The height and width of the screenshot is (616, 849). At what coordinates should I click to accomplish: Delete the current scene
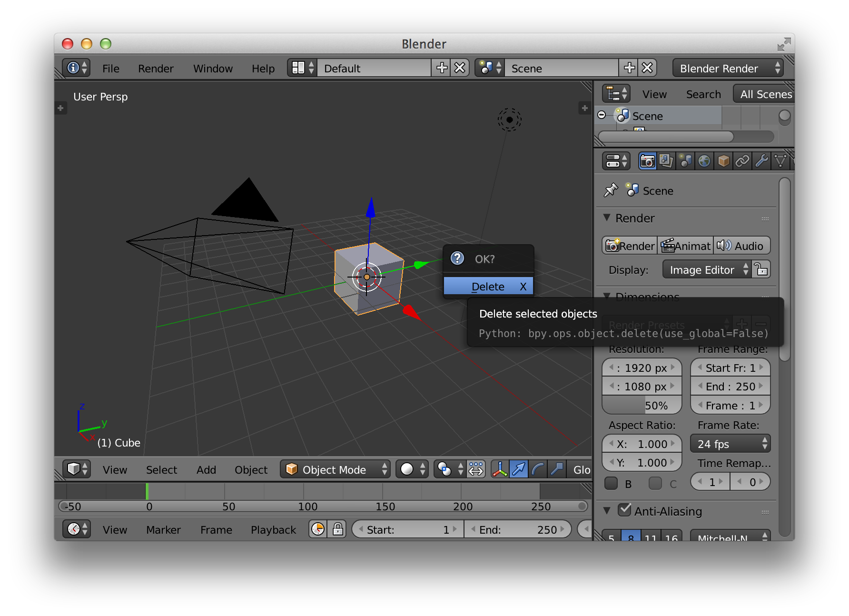(647, 68)
